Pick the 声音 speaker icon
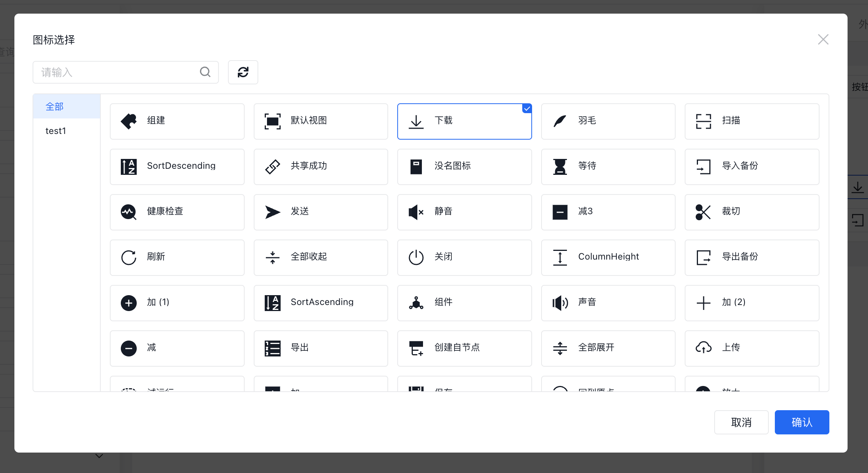Image resolution: width=868 pixels, height=473 pixels. [608, 303]
